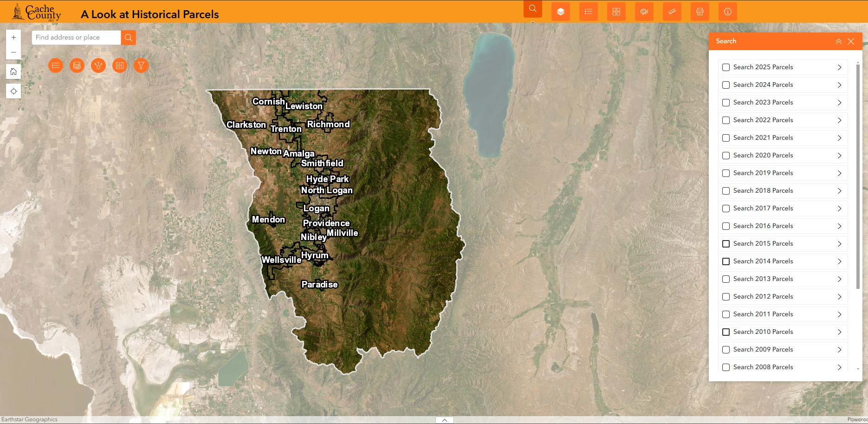The height and width of the screenshot is (424, 868).
Task: Enable the Search 2020 Parcels checkbox
Action: (x=726, y=156)
